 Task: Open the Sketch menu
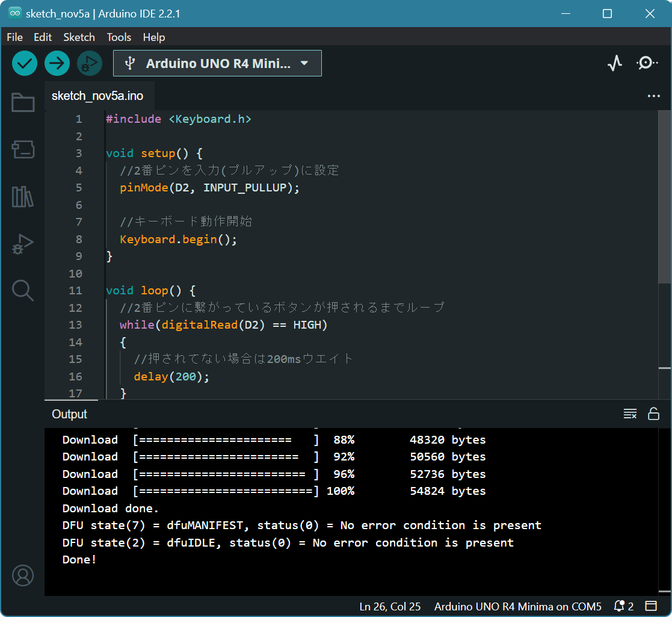pyautogui.click(x=79, y=37)
